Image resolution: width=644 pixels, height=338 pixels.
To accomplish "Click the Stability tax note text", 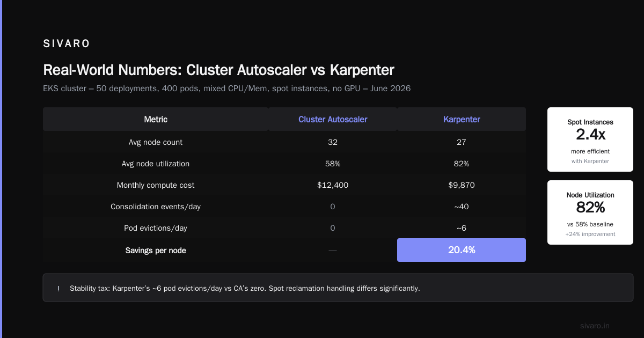I will (245, 289).
